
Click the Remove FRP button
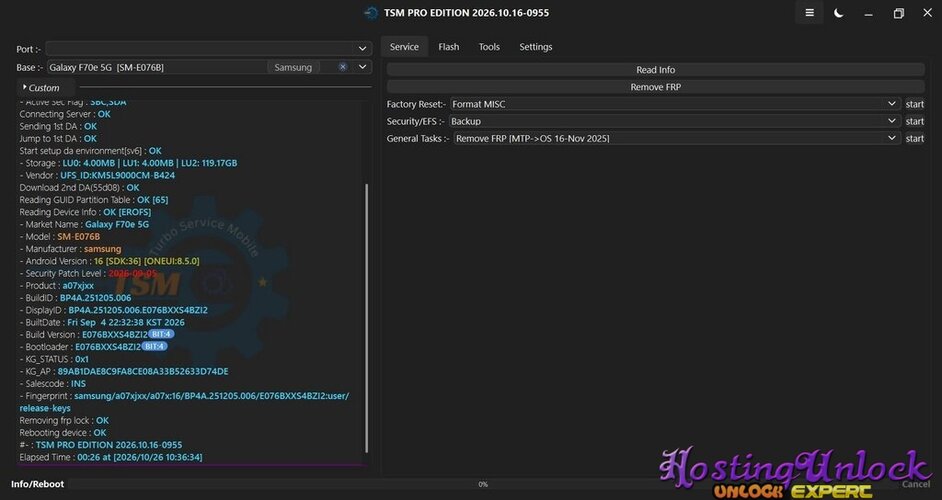[655, 87]
